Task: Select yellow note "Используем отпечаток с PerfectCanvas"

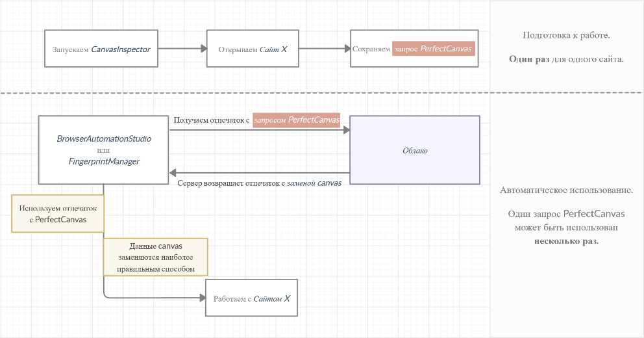Action: 58,214
